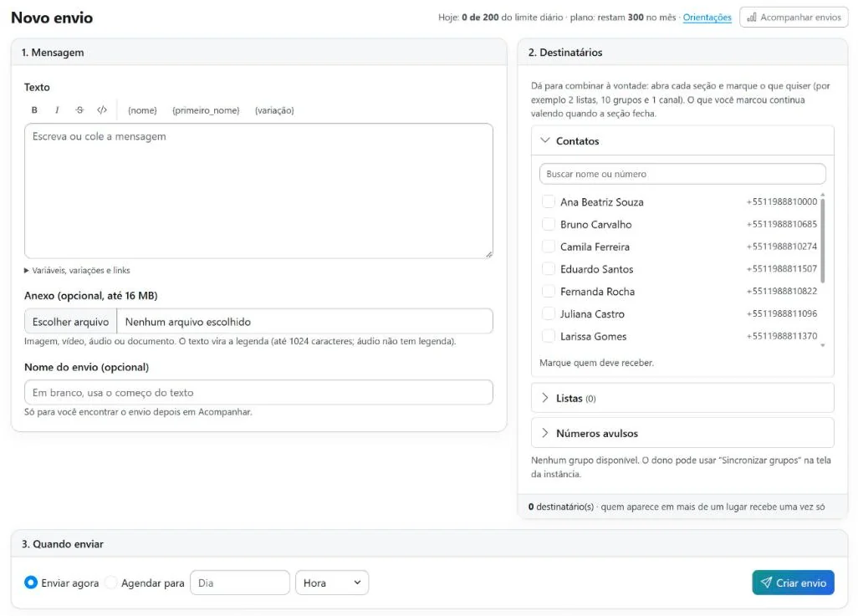Click the Nenhum arquivo escolhido text
Viewport: 858px width, 616px height.
pyautogui.click(x=187, y=322)
